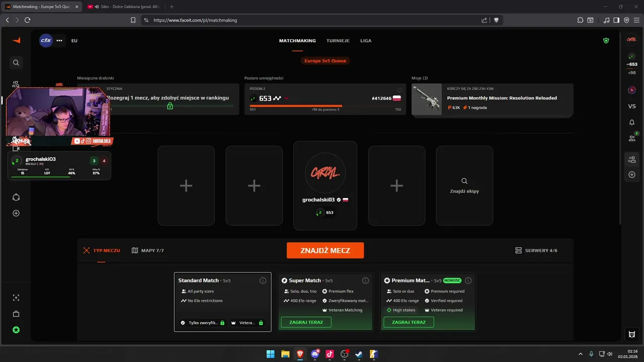The image size is (644, 362).
Task: Open the Elo 653 level indicator
Action: point(631,60)
